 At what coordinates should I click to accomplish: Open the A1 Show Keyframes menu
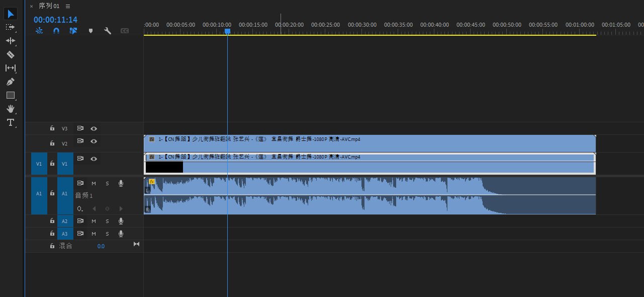(80, 208)
